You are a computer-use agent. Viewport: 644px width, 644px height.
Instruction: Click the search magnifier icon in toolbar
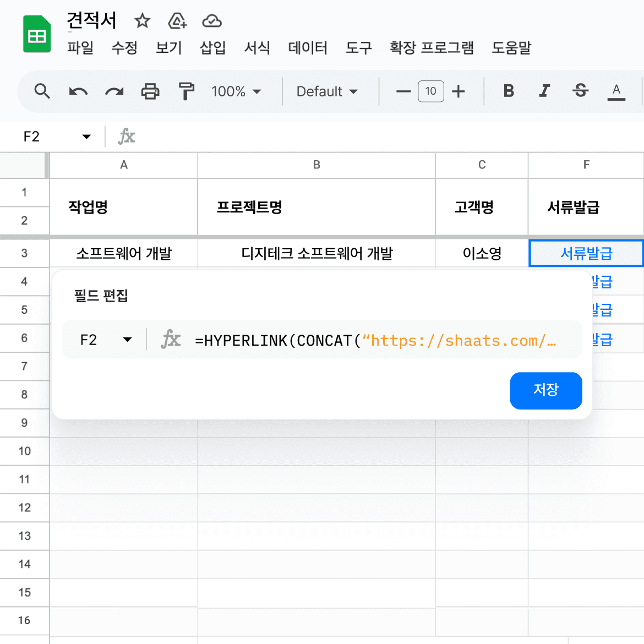point(42,91)
